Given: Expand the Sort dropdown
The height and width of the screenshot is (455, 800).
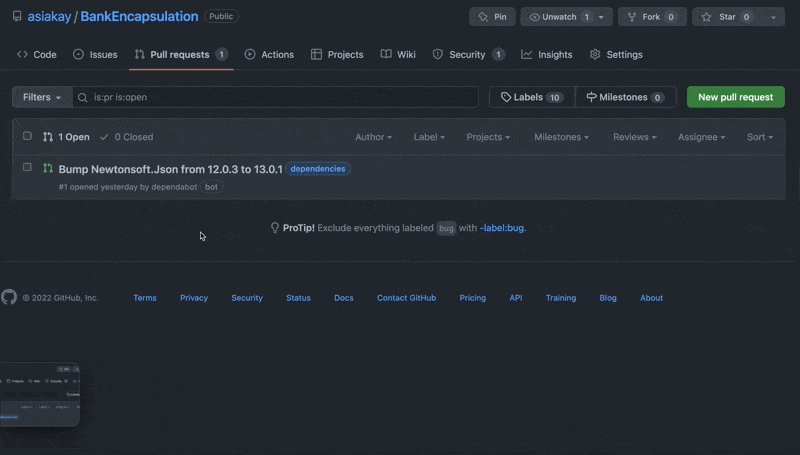Looking at the screenshot, I should tap(759, 137).
